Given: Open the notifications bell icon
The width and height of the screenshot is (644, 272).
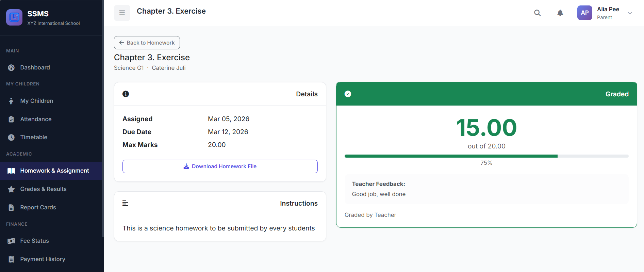Looking at the screenshot, I should tap(560, 13).
